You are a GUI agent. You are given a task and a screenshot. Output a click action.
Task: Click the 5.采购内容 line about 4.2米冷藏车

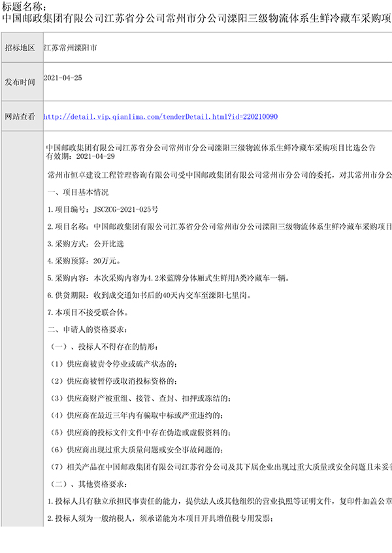(169, 278)
